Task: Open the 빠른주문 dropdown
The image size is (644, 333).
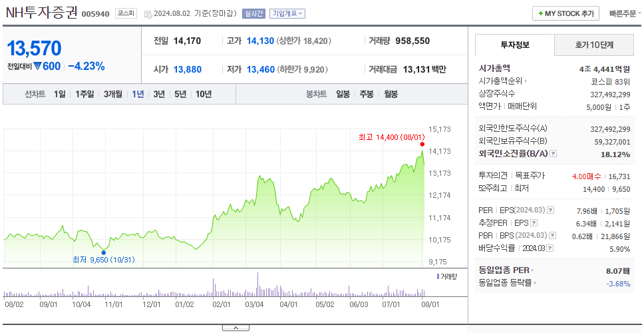Action: click(x=625, y=13)
